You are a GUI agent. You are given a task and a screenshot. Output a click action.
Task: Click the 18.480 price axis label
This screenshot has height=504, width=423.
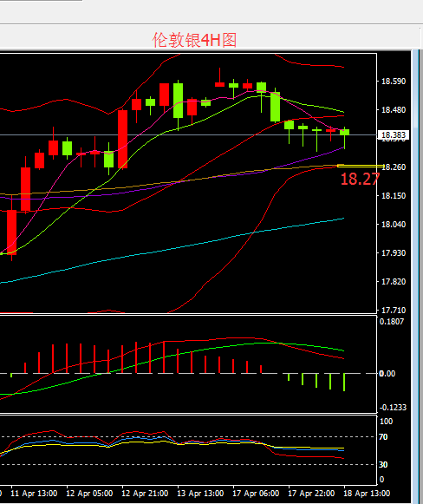click(x=394, y=110)
